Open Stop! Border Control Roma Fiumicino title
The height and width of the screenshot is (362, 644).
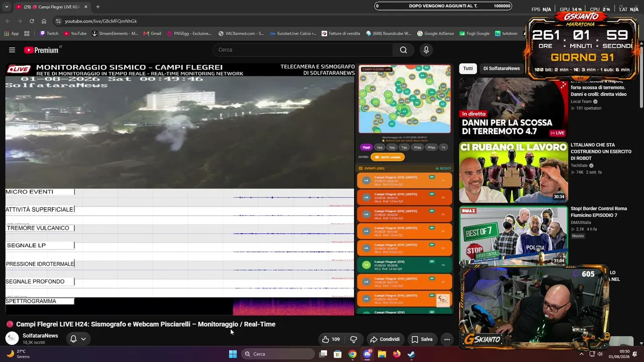tap(599, 212)
